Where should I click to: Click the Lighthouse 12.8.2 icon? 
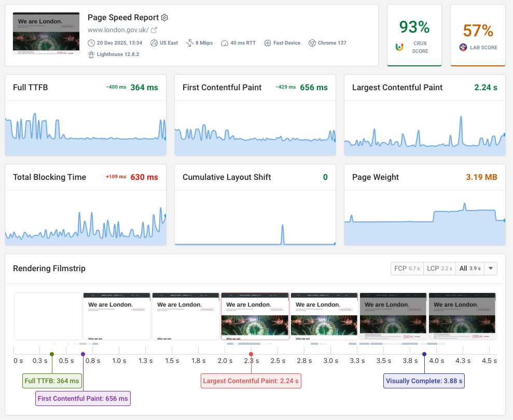point(92,54)
